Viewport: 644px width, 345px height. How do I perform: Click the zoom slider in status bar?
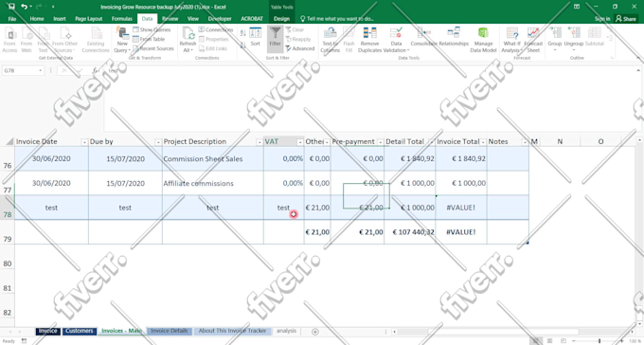click(x=599, y=341)
